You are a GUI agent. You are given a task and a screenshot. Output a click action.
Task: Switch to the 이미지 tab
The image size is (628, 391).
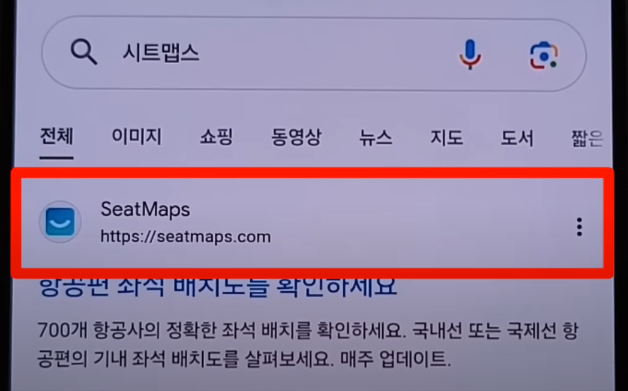click(x=137, y=137)
